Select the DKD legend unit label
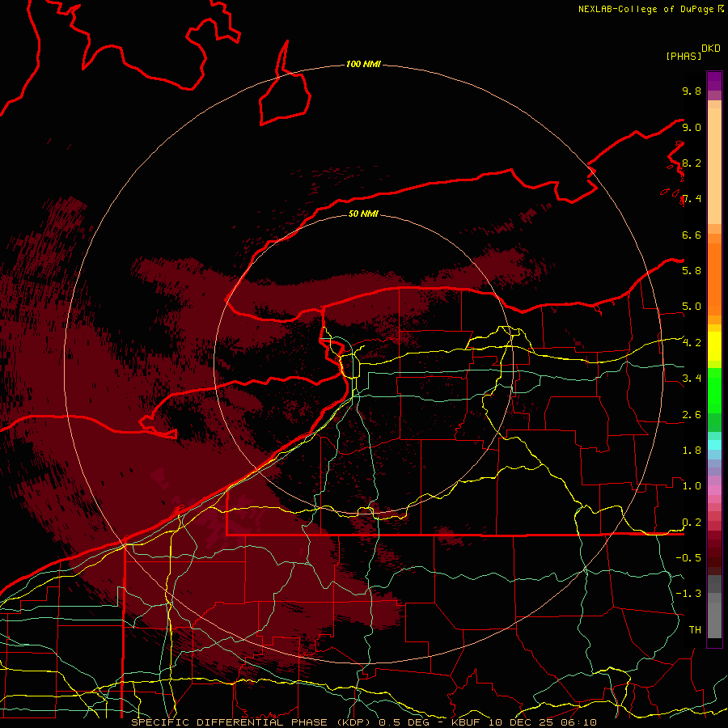 711,49
